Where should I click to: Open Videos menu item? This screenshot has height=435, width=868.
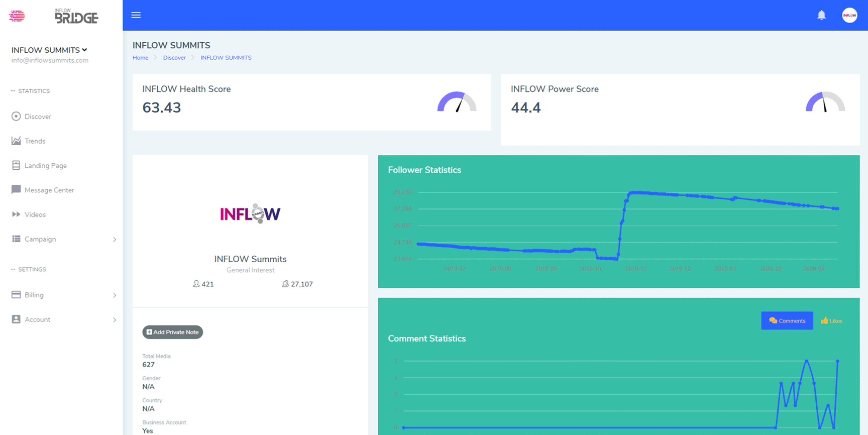coord(35,214)
